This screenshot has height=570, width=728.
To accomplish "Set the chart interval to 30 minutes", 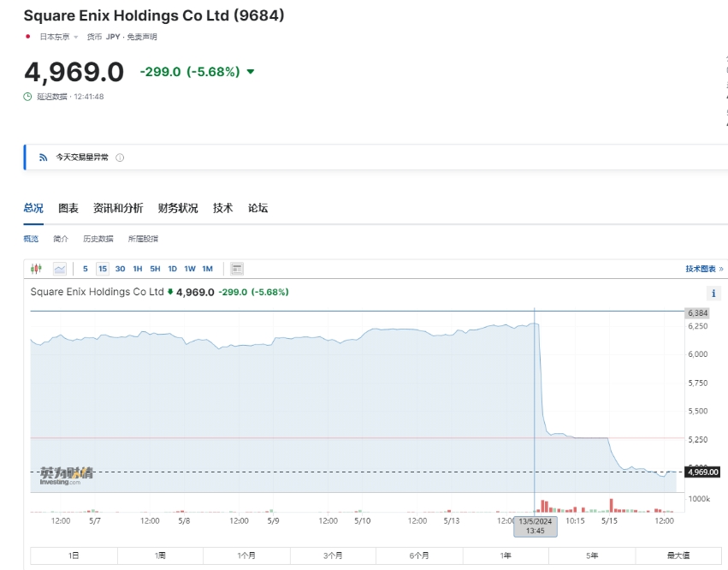I will 121,269.
